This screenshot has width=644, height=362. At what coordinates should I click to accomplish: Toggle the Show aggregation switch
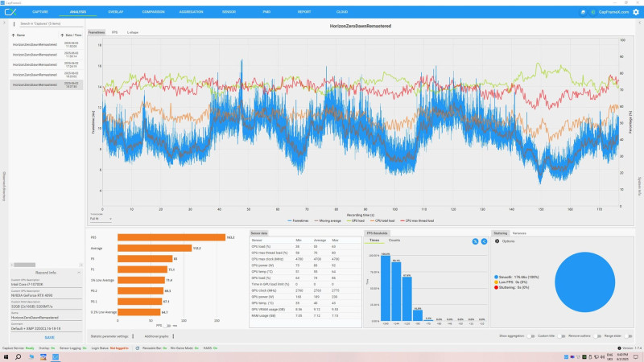click(530, 336)
